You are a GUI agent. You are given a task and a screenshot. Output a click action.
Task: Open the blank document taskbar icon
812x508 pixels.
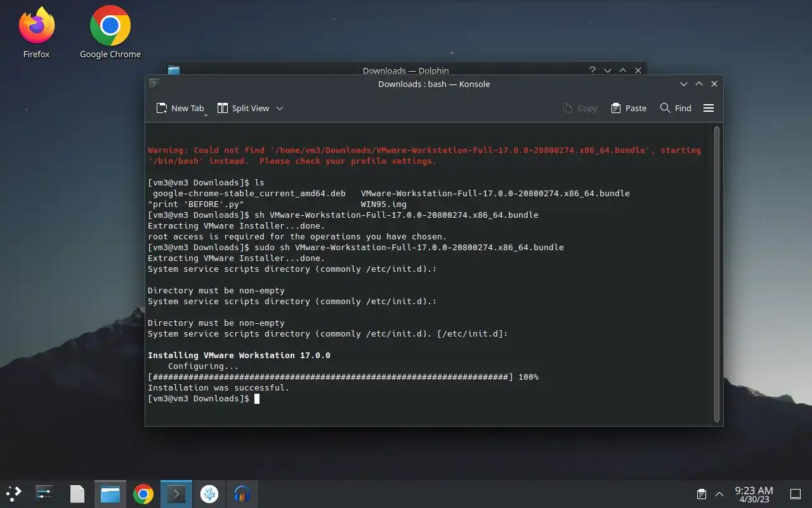coord(77,493)
